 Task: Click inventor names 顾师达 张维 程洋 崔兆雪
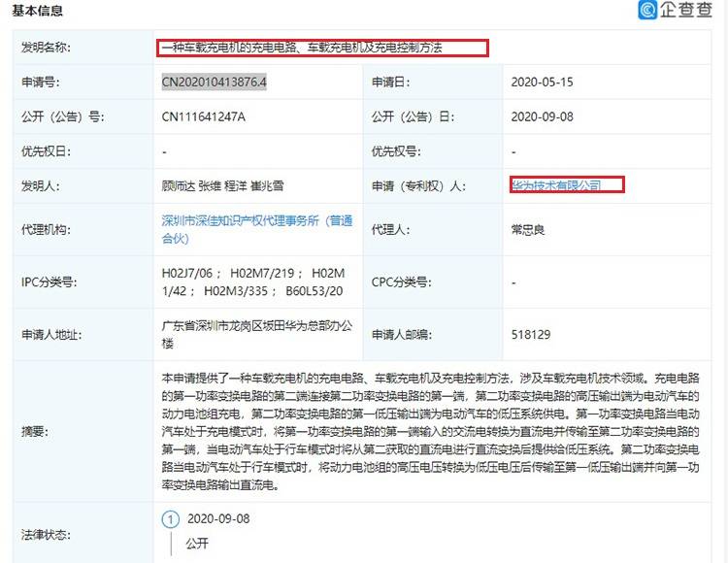pos(222,185)
